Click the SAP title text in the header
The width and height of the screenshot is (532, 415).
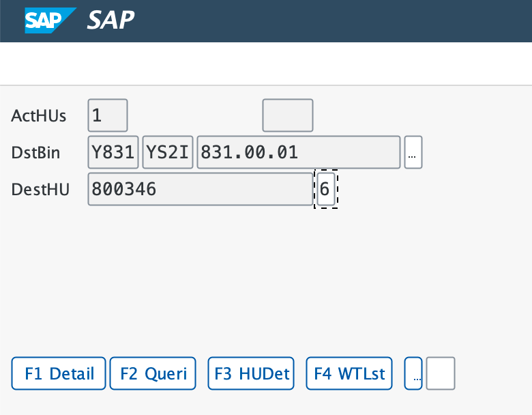pos(110,20)
